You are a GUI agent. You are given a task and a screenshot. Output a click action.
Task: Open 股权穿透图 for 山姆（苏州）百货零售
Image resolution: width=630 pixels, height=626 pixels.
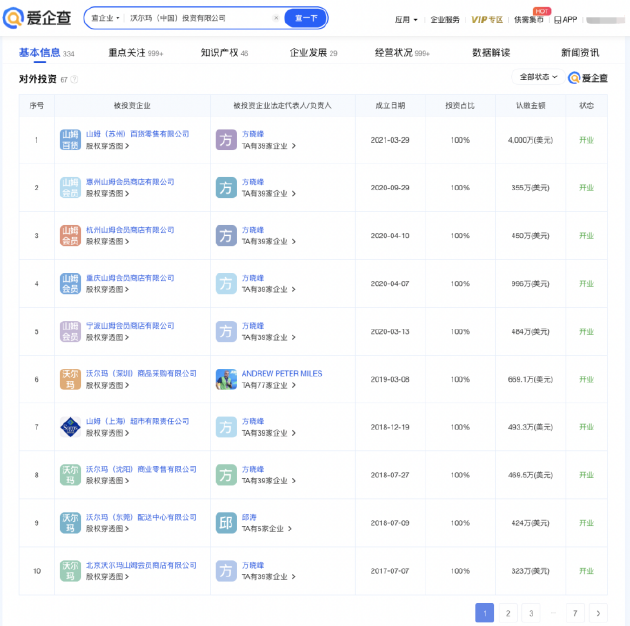[107, 146]
